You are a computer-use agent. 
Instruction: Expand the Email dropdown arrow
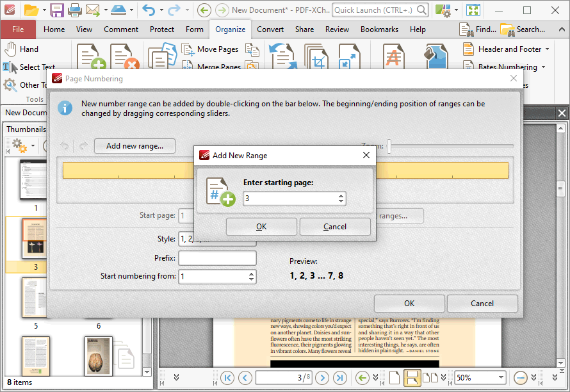(x=106, y=10)
